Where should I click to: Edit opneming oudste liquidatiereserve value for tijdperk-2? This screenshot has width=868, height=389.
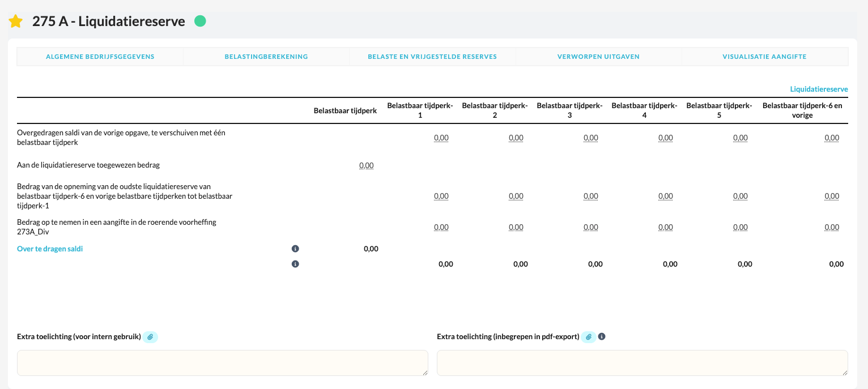tap(516, 196)
